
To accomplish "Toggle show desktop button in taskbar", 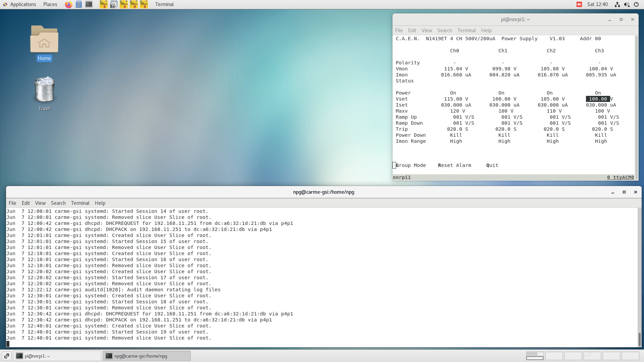I will coord(7,356).
